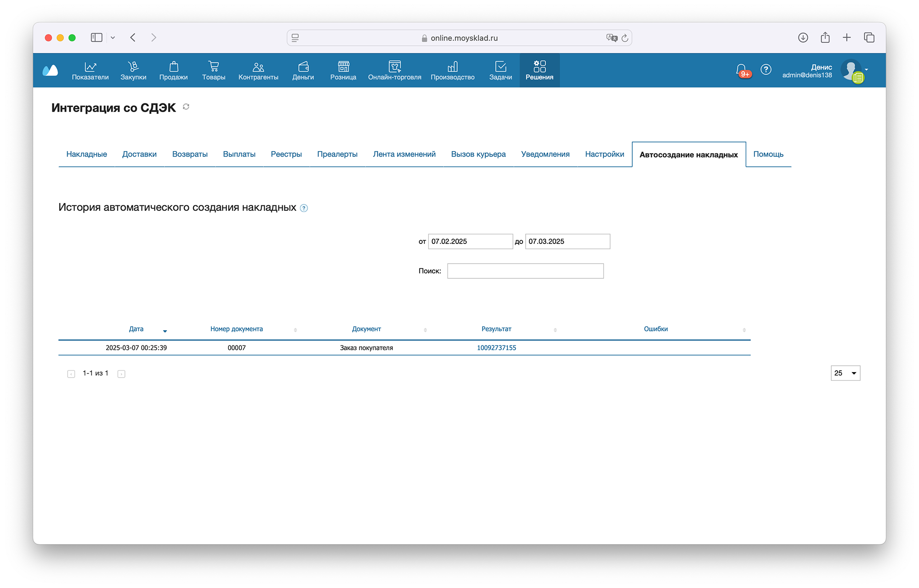The width and height of the screenshot is (919, 588).
Task: Click the help icon beside history heading
Action: 304,208
